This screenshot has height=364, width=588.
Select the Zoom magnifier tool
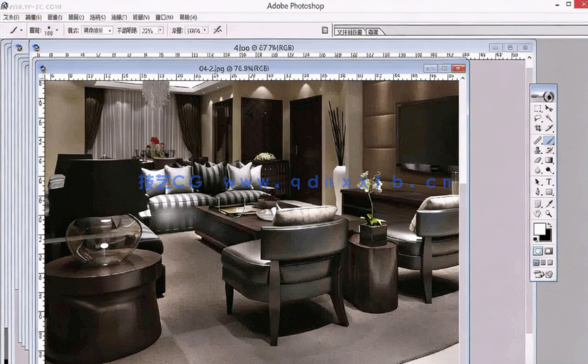(549, 214)
